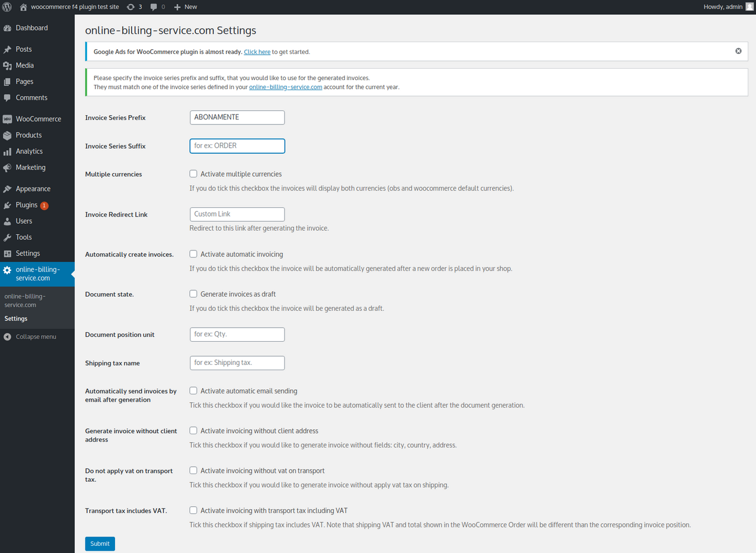The image size is (756, 553).
Task: Click the Appearance paintbrush icon
Action: (7, 189)
